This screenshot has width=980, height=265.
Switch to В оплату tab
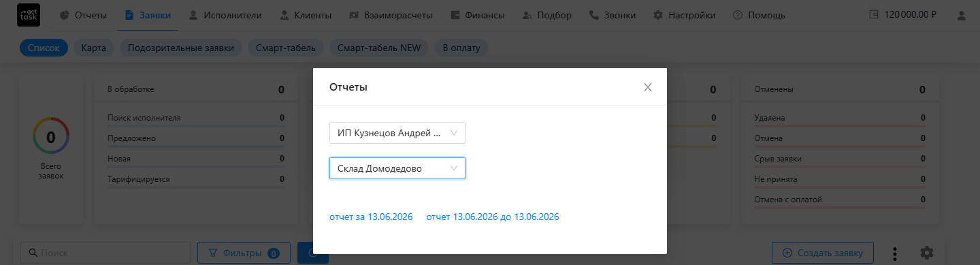tap(461, 48)
